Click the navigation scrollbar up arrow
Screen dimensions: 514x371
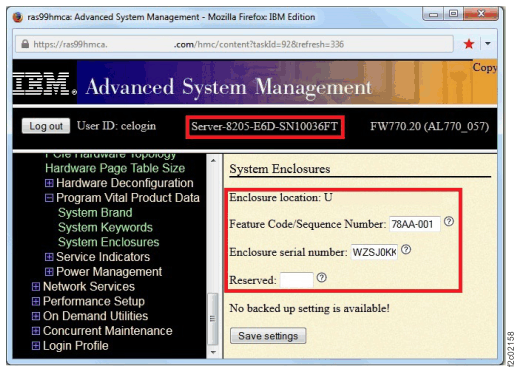[213, 161]
